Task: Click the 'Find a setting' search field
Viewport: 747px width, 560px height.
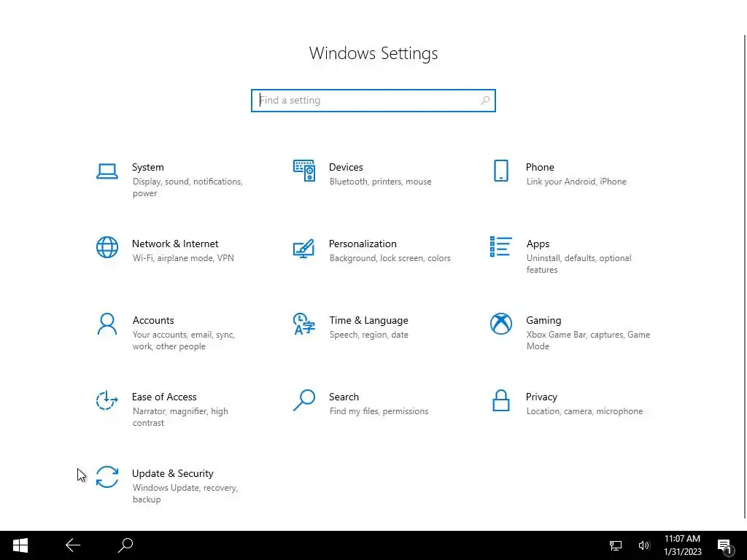Action: (373, 101)
